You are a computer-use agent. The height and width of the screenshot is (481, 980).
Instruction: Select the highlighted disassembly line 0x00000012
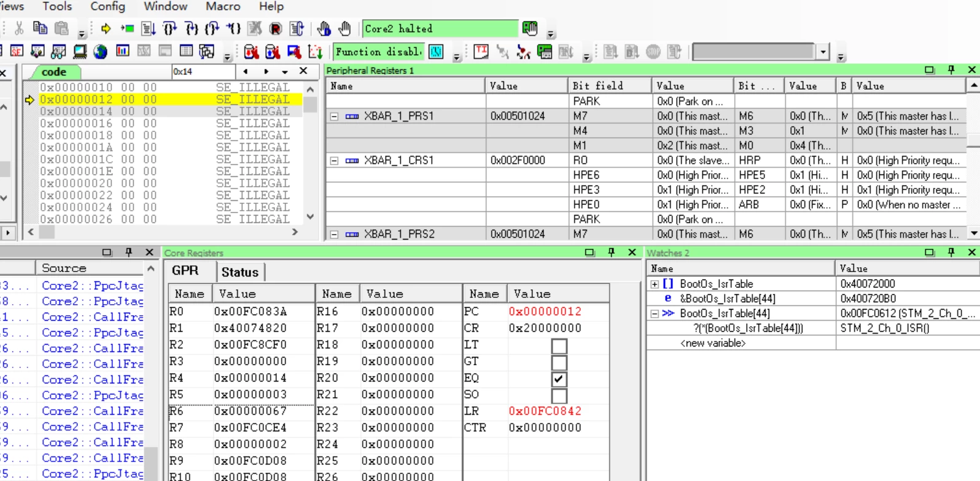tap(171, 100)
